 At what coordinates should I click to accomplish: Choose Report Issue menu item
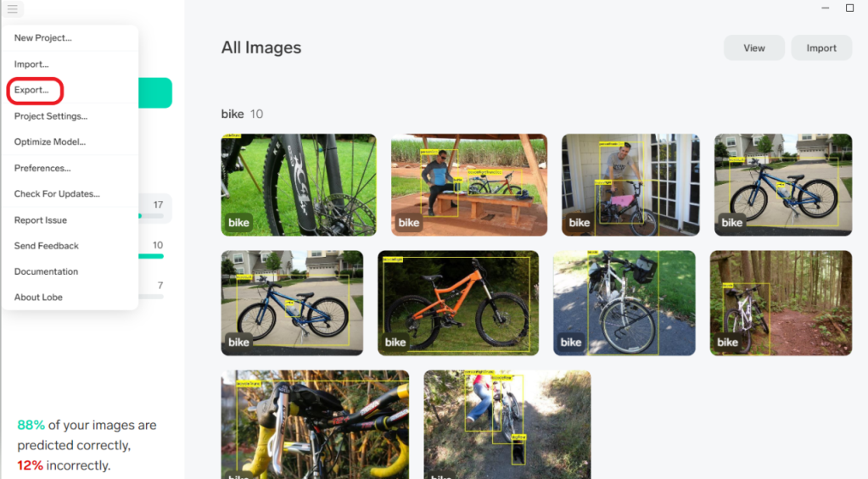pyautogui.click(x=41, y=220)
